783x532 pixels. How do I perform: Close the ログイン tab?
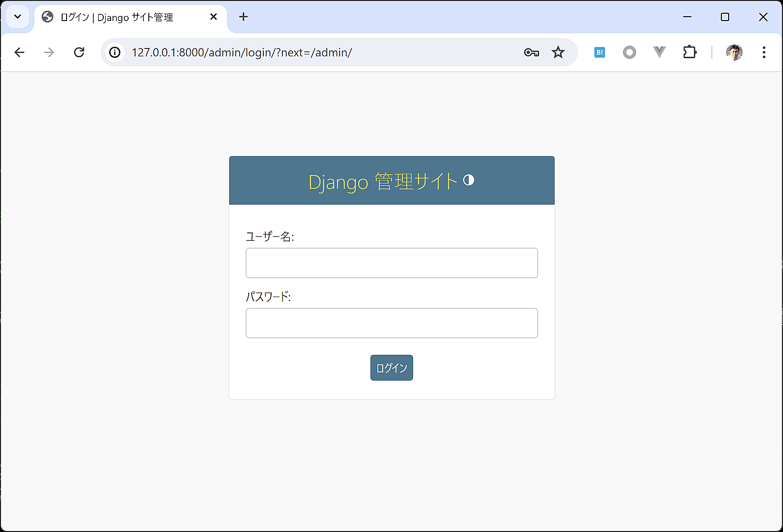point(213,17)
